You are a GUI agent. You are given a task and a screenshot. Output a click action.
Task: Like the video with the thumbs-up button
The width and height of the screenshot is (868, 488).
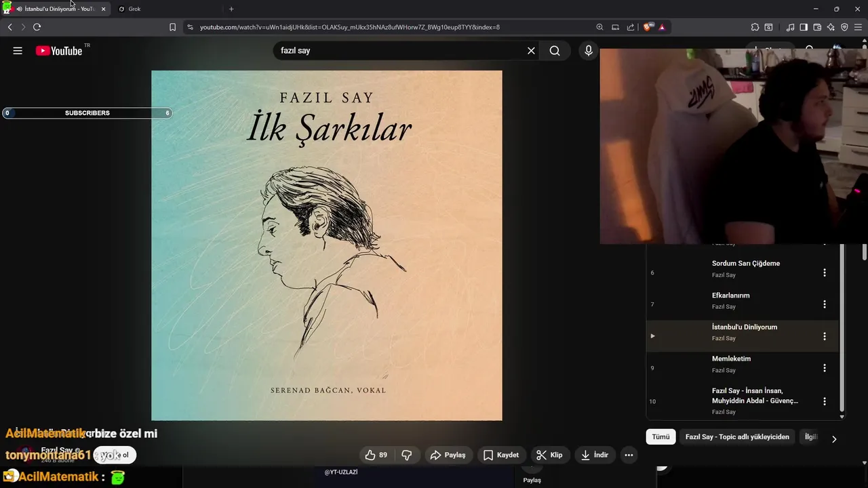tap(376, 455)
